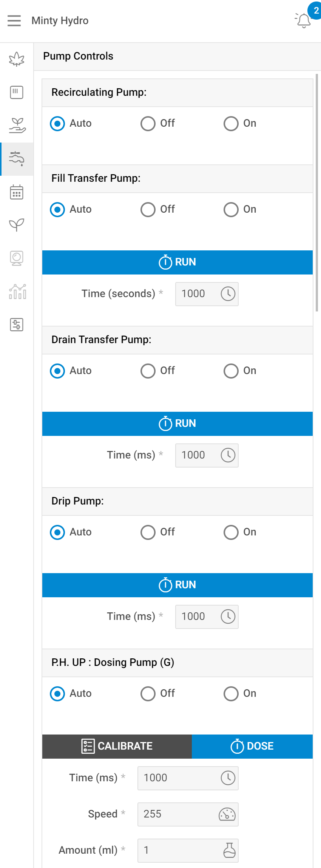Screen dimensions: 321x868
Task: Open the hamburger navigation menu
Action: [14, 21]
